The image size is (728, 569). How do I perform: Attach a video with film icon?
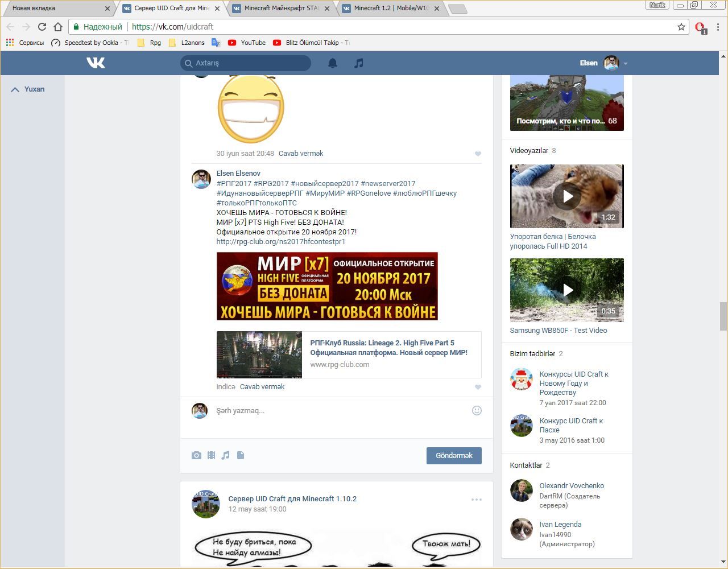211,455
